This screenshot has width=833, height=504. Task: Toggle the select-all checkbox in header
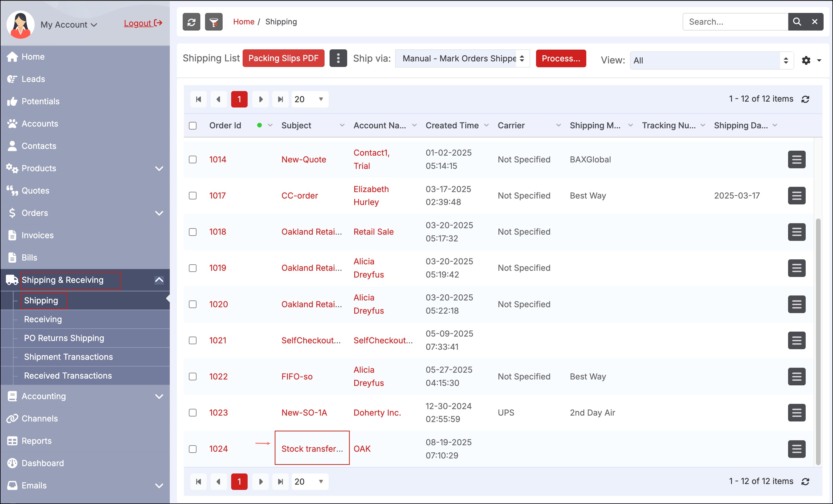pyautogui.click(x=193, y=126)
